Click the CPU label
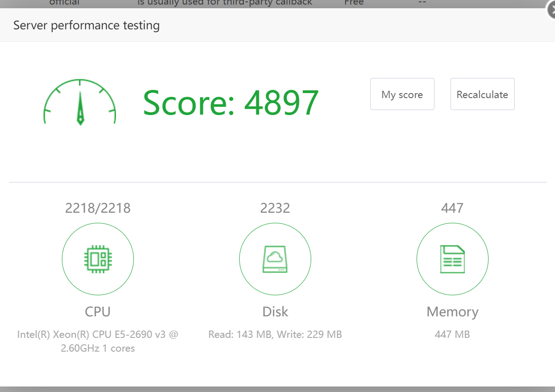Screen dimensions: 555x392 [x=98, y=312]
